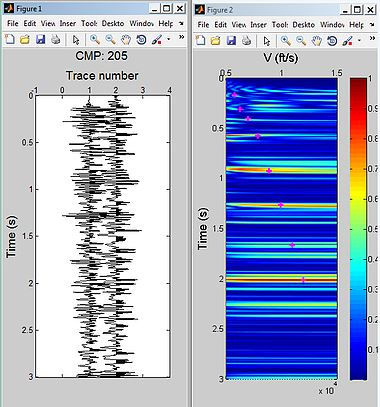Image resolution: width=380 pixels, height=407 pixels.
Task: Expand Figure 1 toolbar overflow chevron
Action: coord(181,37)
